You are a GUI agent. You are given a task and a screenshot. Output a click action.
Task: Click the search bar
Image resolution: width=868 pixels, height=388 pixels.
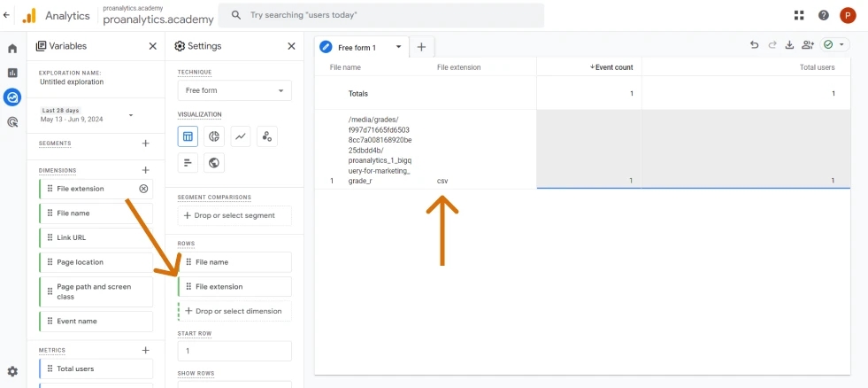380,16
